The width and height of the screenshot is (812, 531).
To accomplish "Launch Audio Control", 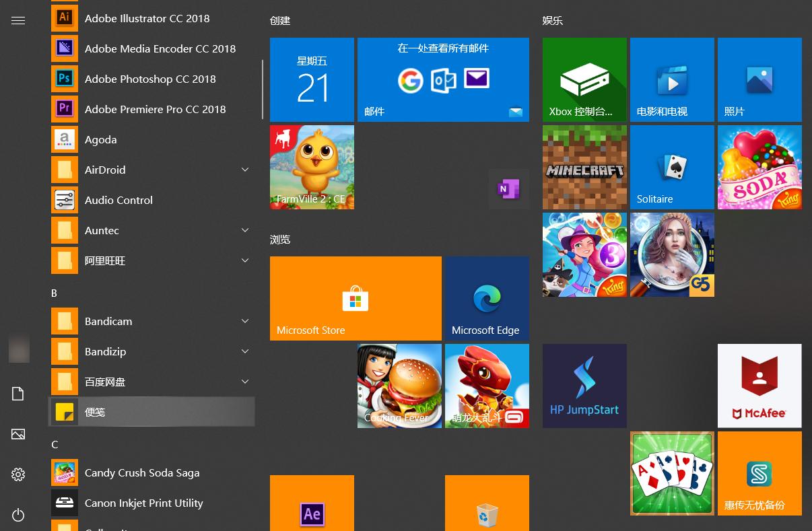I will coord(119,200).
